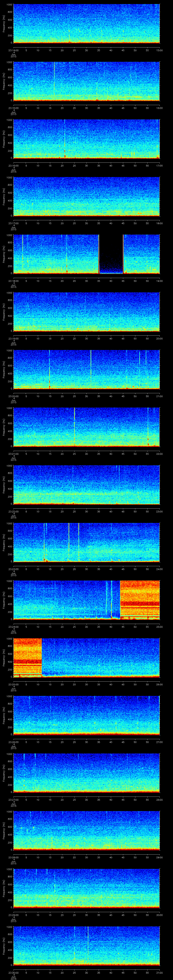The image size is (173, 980).
Task: Click the 23:23:00 start time label
Action: click(13, 569)
